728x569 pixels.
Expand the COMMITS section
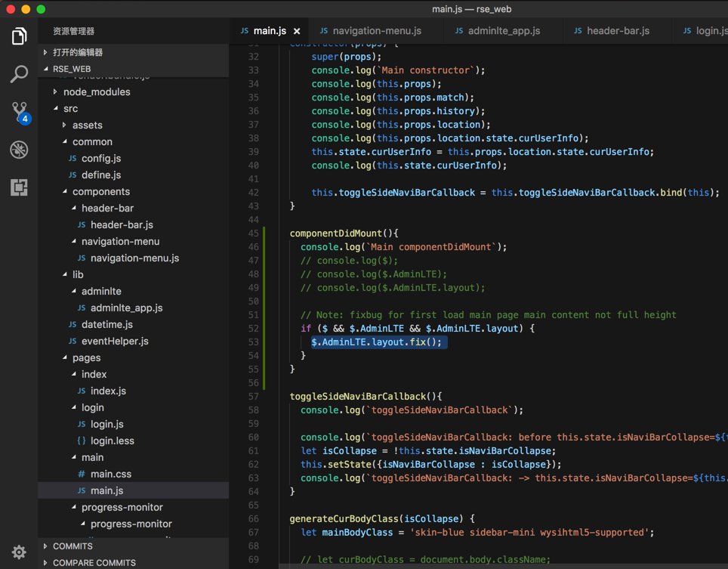(72, 546)
